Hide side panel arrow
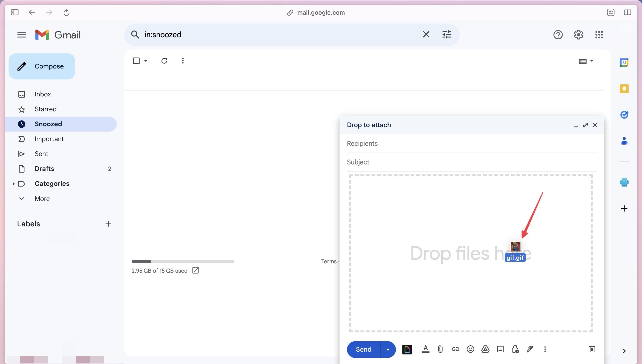The width and height of the screenshot is (642, 364). tap(624, 351)
